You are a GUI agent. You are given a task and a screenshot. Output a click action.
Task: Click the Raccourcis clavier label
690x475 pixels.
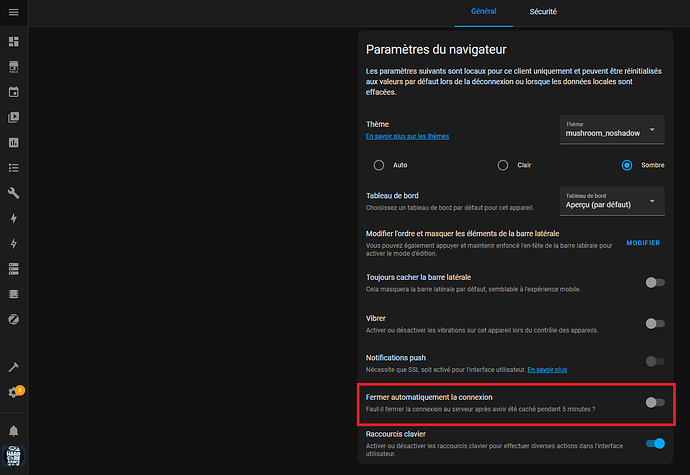[396, 434]
